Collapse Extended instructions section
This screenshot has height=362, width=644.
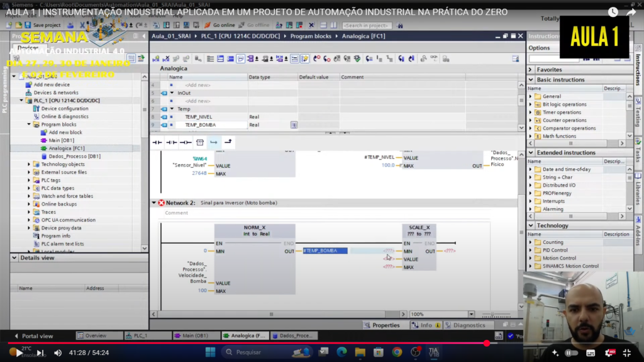[531, 153]
